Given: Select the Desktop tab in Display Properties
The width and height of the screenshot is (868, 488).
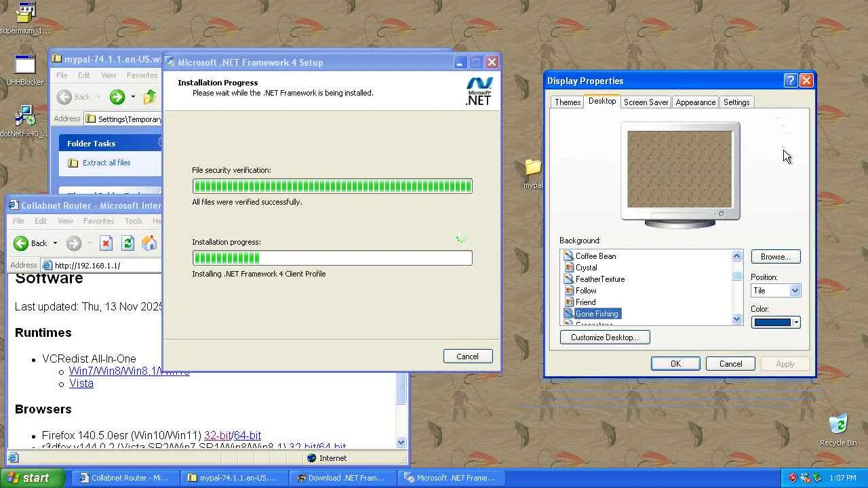Looking at the screenshot, I should (602, 101).
